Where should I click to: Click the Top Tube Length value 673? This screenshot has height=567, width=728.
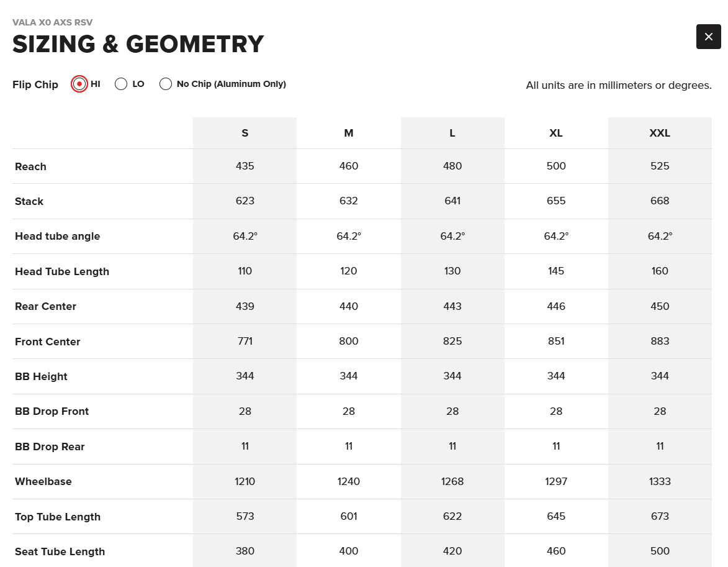(x=660, y=516)
